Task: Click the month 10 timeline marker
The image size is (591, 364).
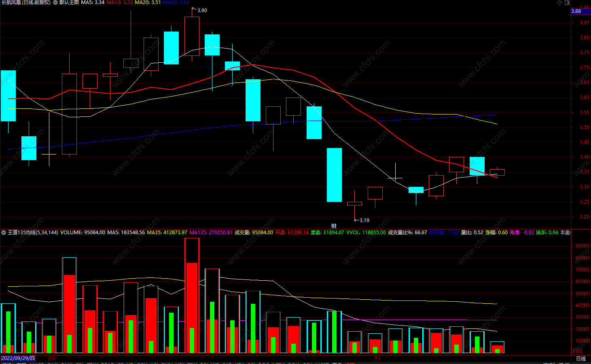Action: [x=52, y=359]
